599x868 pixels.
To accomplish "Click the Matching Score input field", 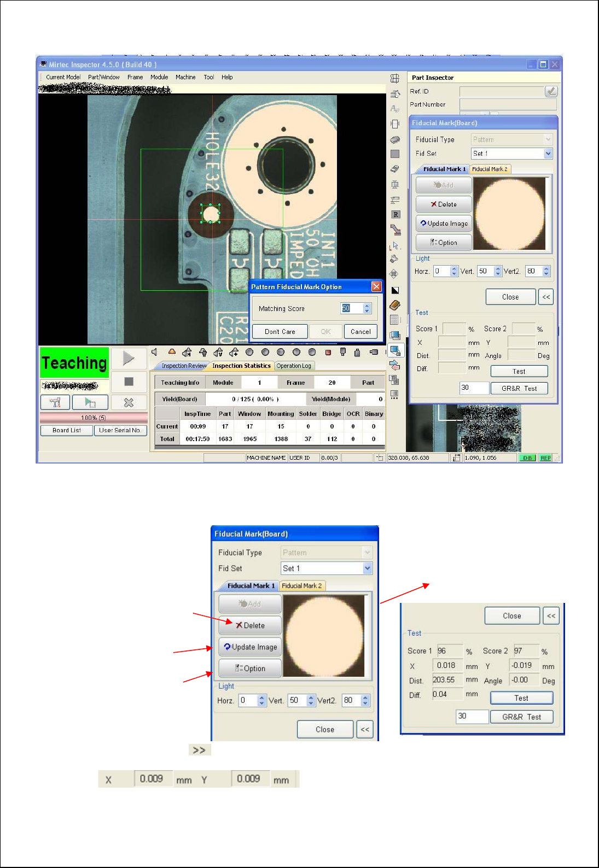I will [351, 308].
